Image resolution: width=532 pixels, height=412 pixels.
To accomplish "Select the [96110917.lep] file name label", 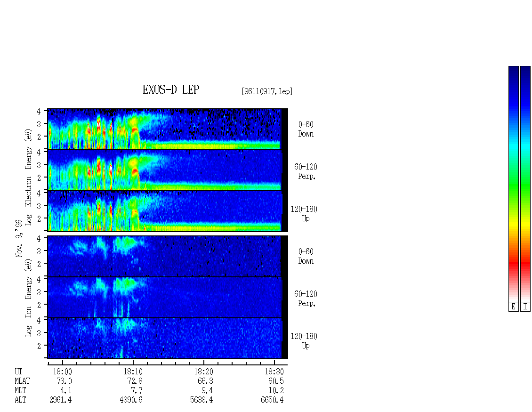I will [x=267, y=91].
